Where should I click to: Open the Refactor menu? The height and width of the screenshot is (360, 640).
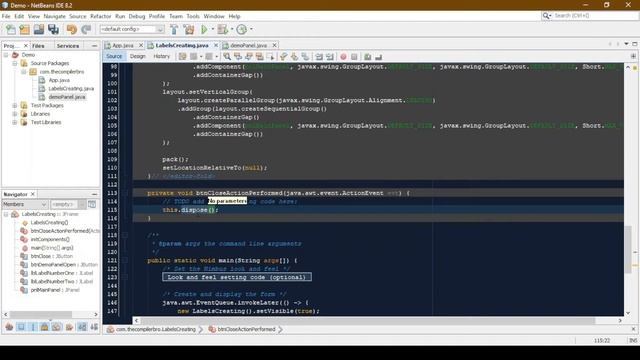coord(100,16)
